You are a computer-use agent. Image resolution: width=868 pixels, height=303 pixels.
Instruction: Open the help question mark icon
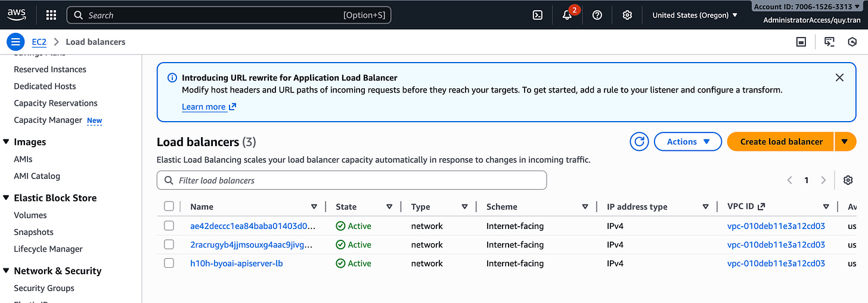click(597, 15)
